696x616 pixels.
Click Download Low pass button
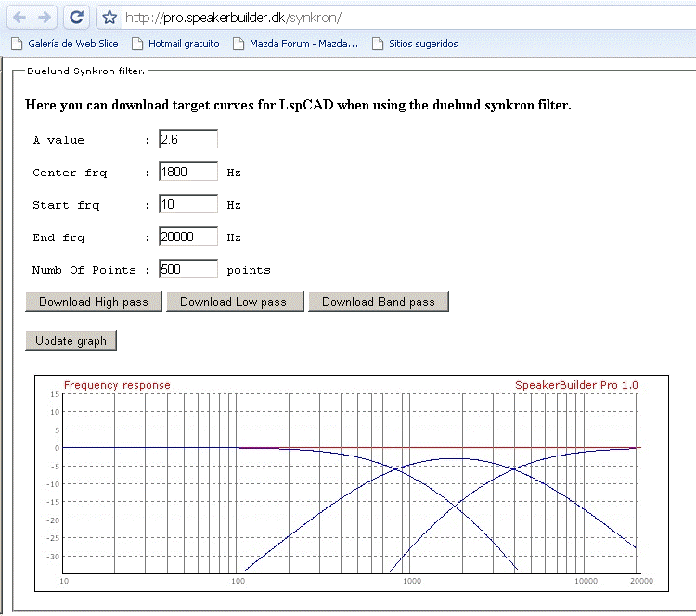pos(235,302)
